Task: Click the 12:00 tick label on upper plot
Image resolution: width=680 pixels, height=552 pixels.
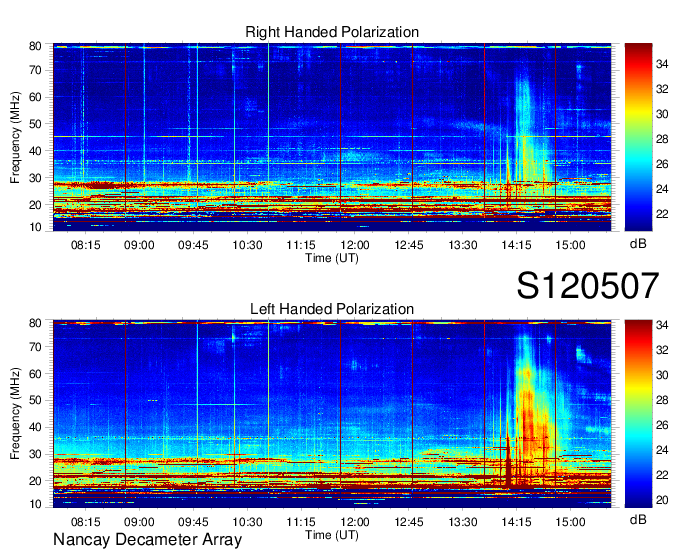Action: (355, 245)
